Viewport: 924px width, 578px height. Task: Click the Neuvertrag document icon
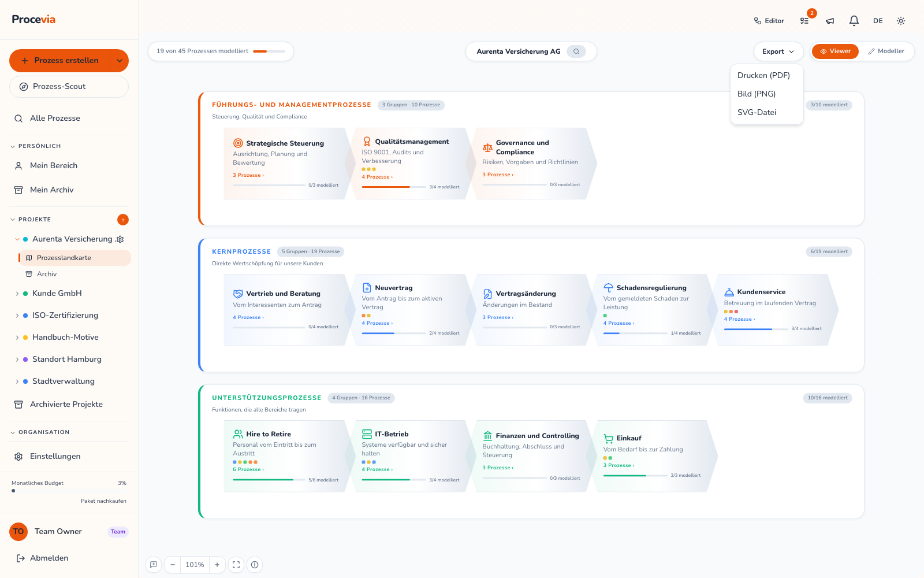(367, 288)
